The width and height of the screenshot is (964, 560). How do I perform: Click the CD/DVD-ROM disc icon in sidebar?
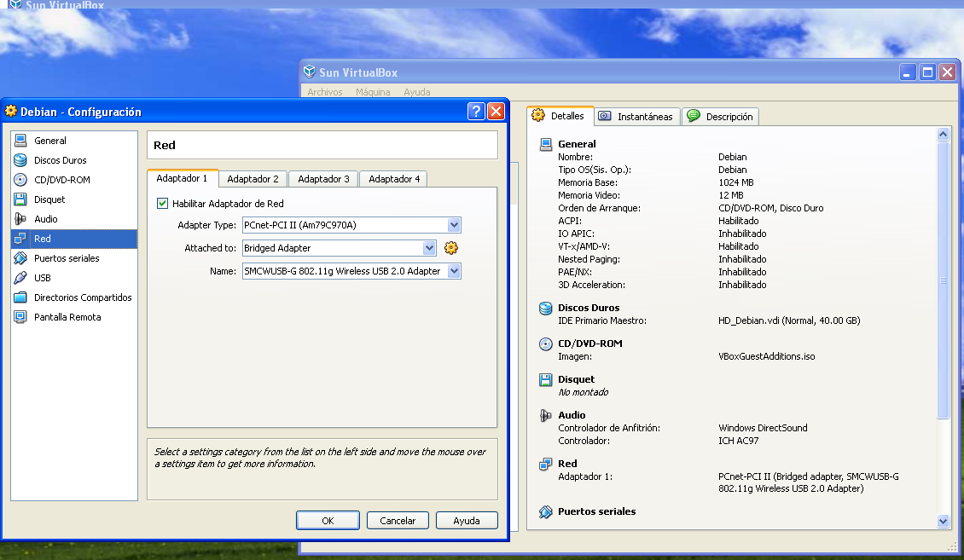point(20,180)
